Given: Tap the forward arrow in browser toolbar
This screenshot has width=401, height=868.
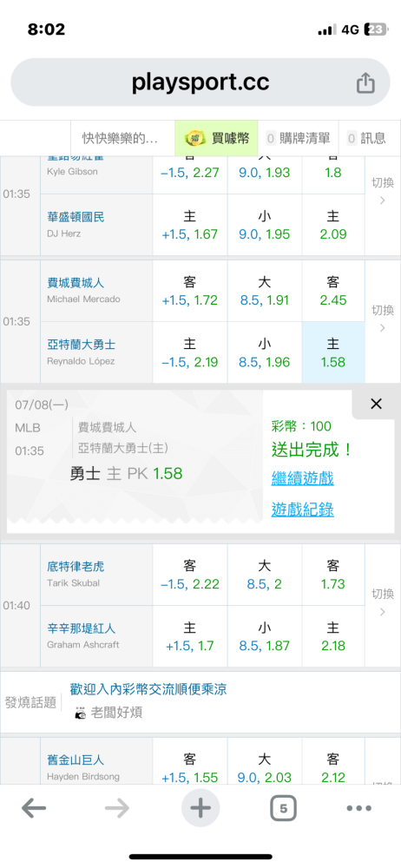Looking at the screenshot, I should (x=117, y=808).
